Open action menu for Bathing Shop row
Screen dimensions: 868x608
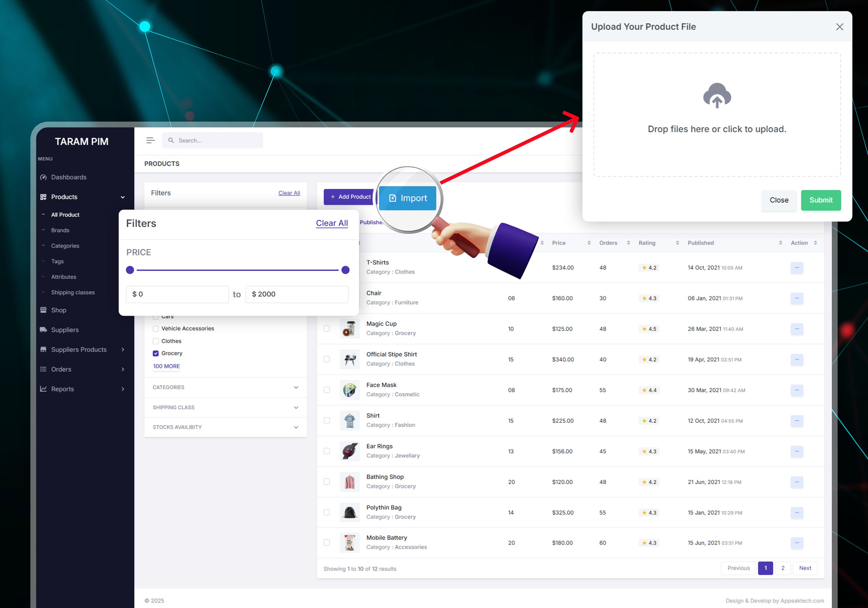797,482
